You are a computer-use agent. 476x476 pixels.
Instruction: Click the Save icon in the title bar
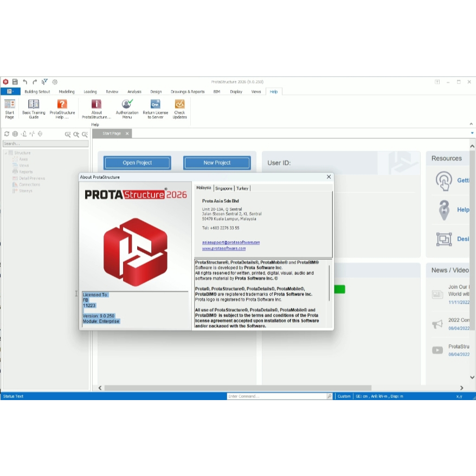15,82
